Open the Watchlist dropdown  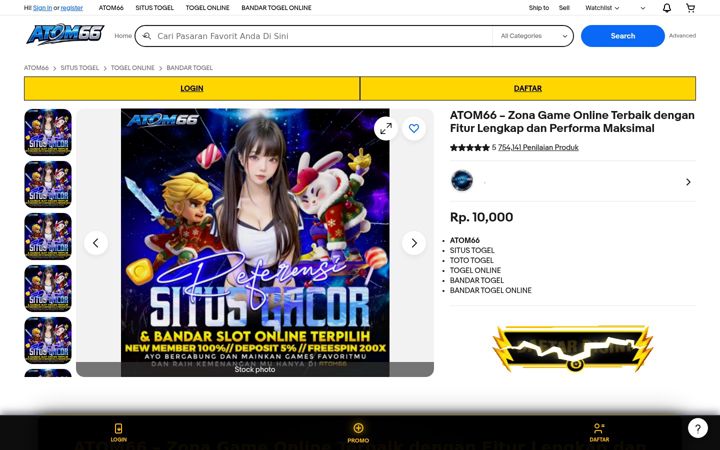[x=602, y=8]
